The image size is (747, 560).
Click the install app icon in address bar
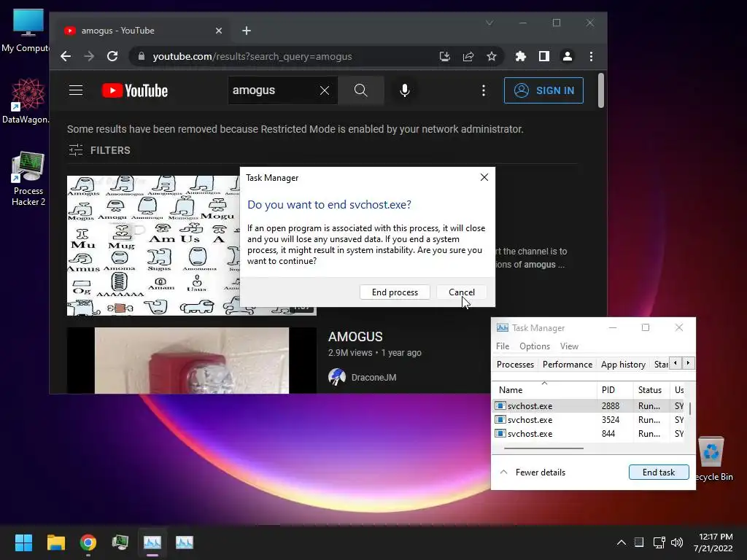[x=444, y=56]
